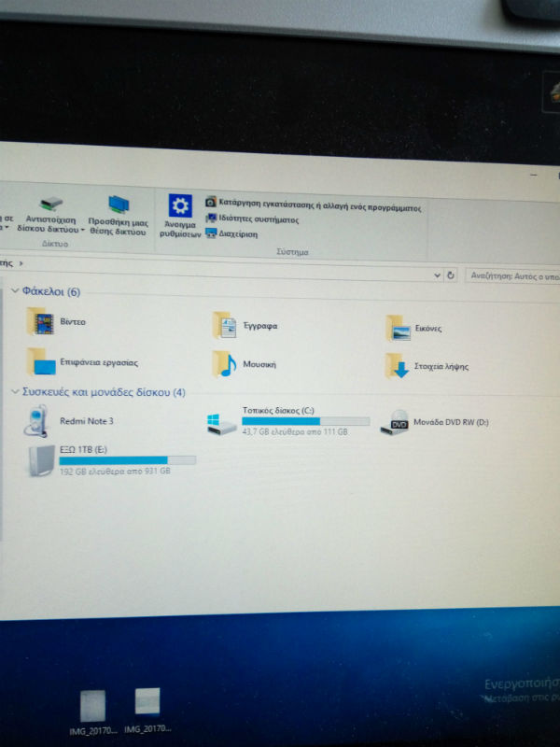560x747 pixels.
Task: Click the text "Βίντεο"
Action: click(x=73, y=321)
